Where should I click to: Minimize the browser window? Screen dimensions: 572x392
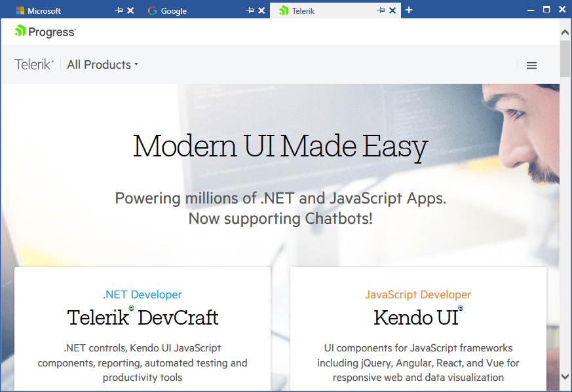coord(531,10)
